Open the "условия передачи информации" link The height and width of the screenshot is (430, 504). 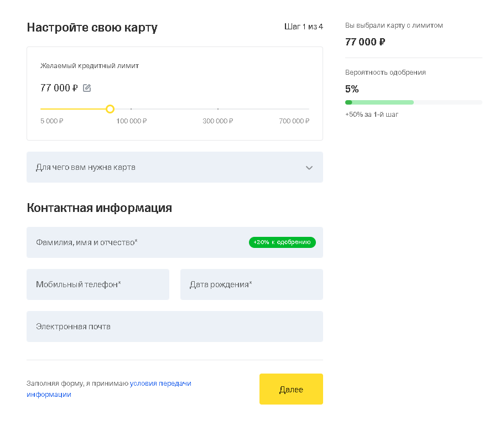(x=160, y=384)
